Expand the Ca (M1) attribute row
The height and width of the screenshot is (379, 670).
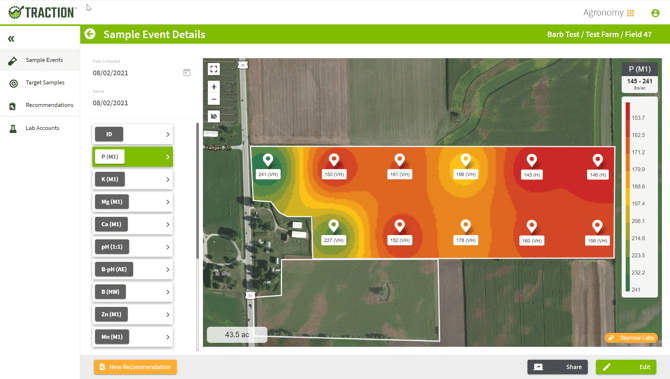click(x=132, y=224)
